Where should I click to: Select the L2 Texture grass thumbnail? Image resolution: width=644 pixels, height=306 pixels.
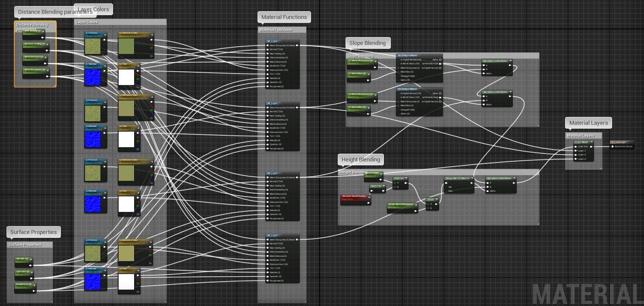tap(93, 114)
